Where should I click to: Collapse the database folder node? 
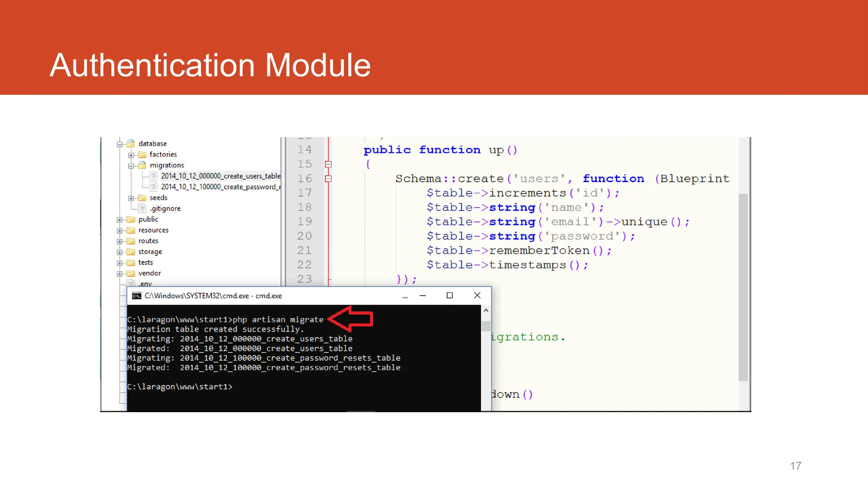point(120,144)
